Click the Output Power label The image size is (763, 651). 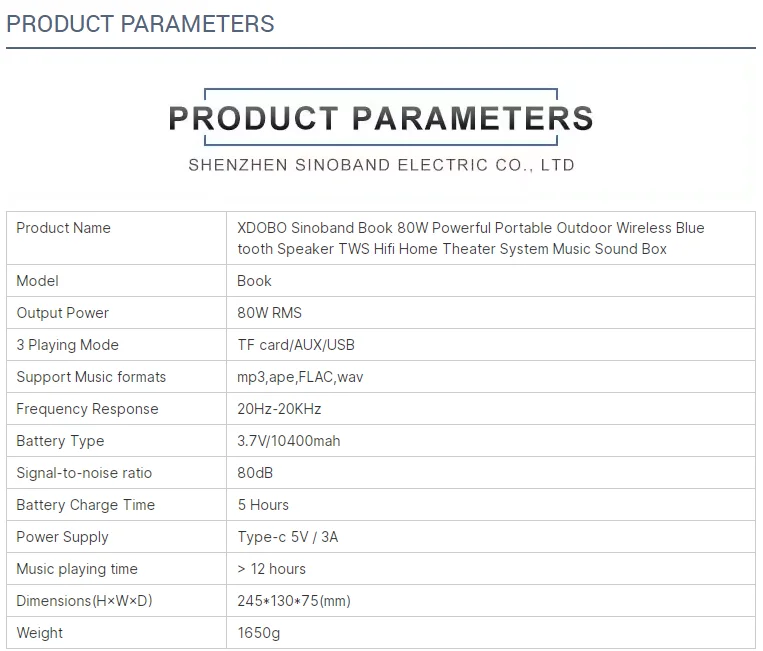[63, 313]
